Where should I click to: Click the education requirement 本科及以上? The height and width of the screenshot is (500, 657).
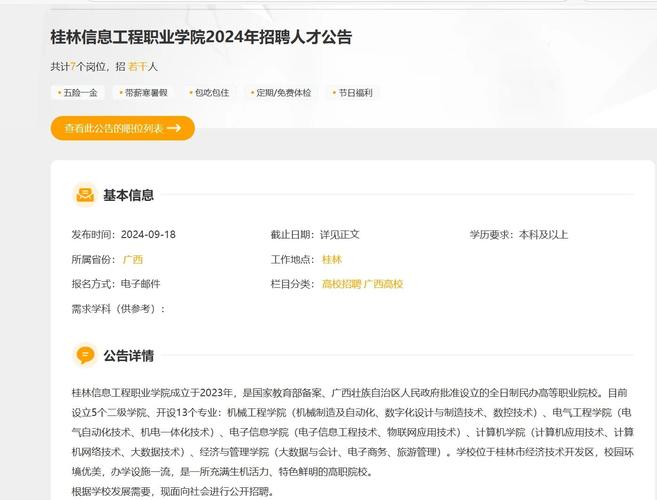(x=543, y=234)
